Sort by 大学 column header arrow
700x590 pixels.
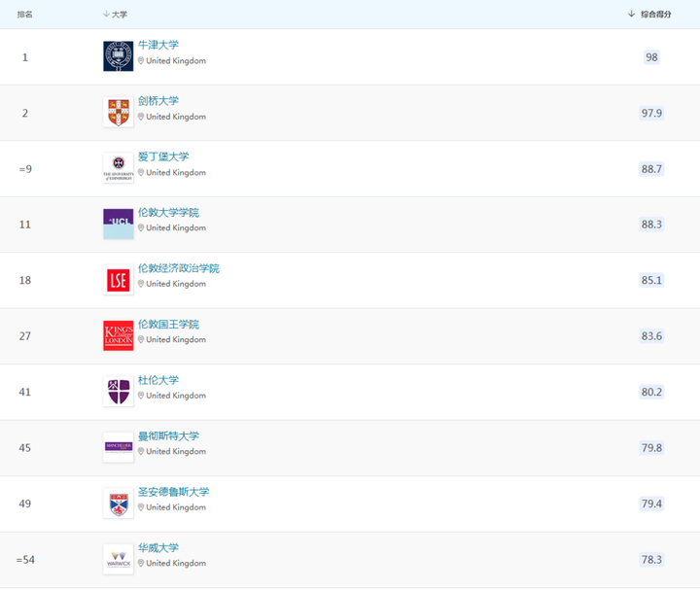tap(106, 15)
